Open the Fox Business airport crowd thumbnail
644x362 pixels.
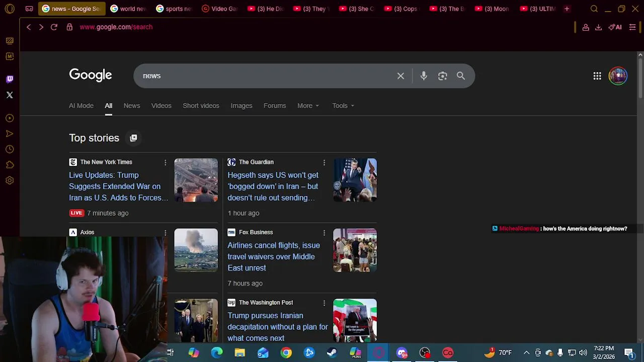pyautogui.click(x=355, y=250)
